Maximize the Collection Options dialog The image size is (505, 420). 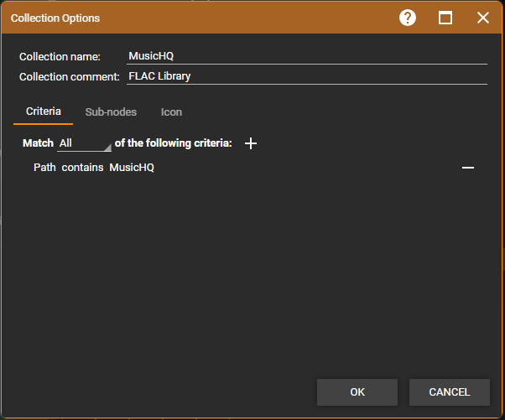[x=445, y=18]
